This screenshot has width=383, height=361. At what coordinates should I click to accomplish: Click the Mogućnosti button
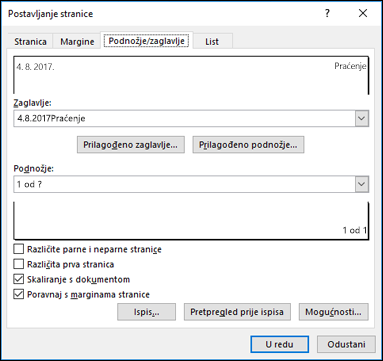[x=333, y=312]
